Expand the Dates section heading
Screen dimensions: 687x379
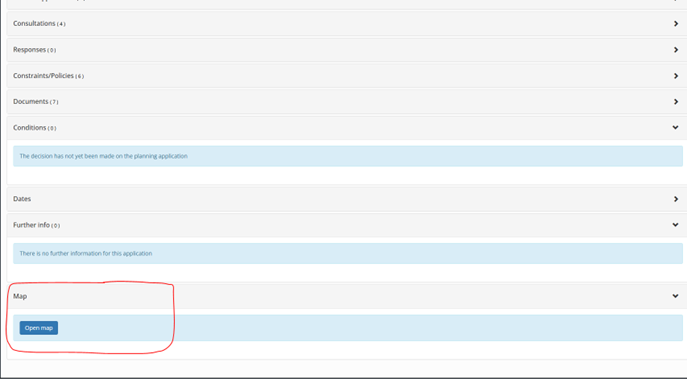(22, 199)
